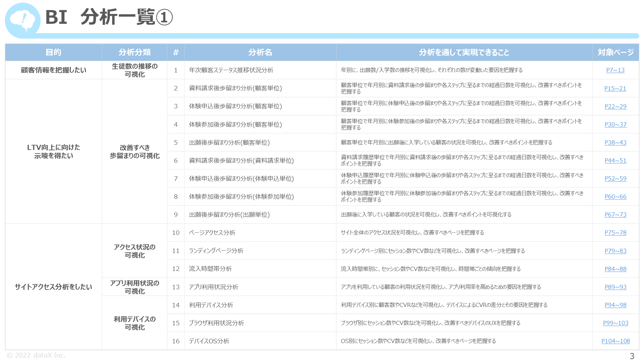This screenshot has height=362, width=644.
Task: Click description starting 利用デバイス別に顧客数
Action: [x=444, y=305]
